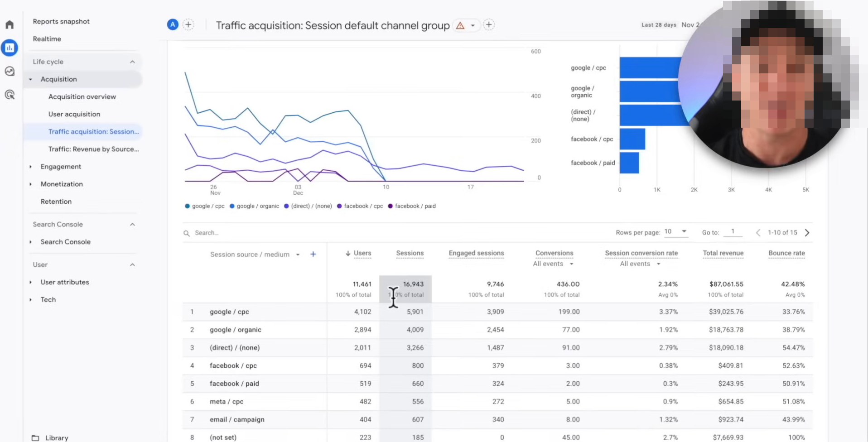Toggle facebook / cpc legend series
The width and height of the screenshot is (868, 442).
click(x=360, y=206)
